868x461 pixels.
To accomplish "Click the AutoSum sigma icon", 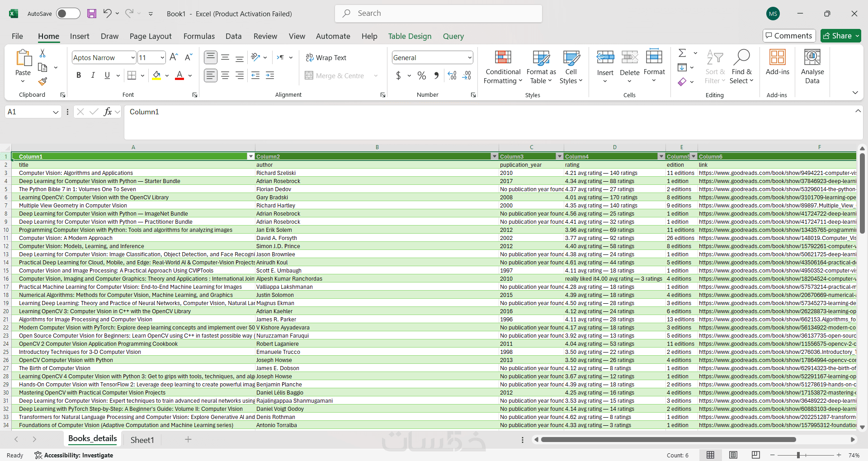I will [682, 53].
